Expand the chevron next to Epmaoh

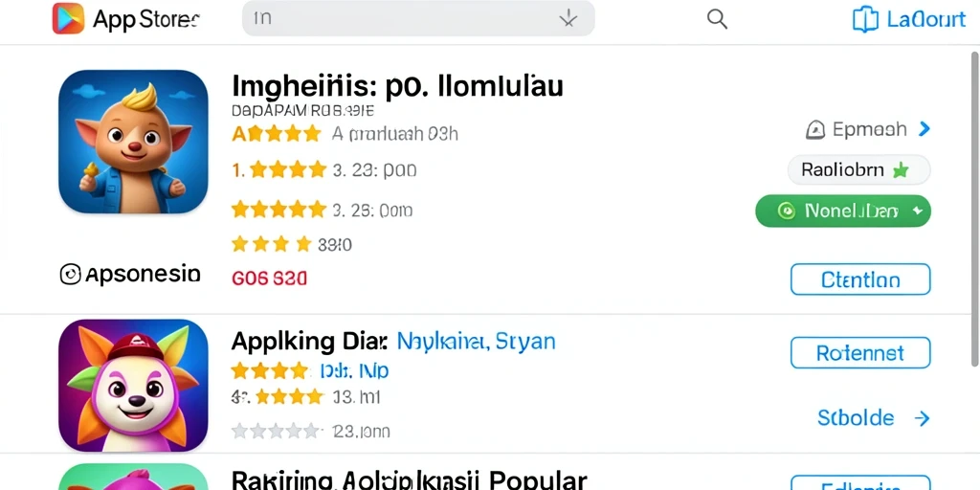coord(924,129)
